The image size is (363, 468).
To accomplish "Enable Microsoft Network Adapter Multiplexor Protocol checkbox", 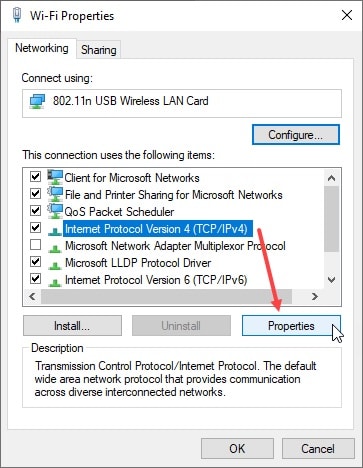I will (x=35, y=245).
